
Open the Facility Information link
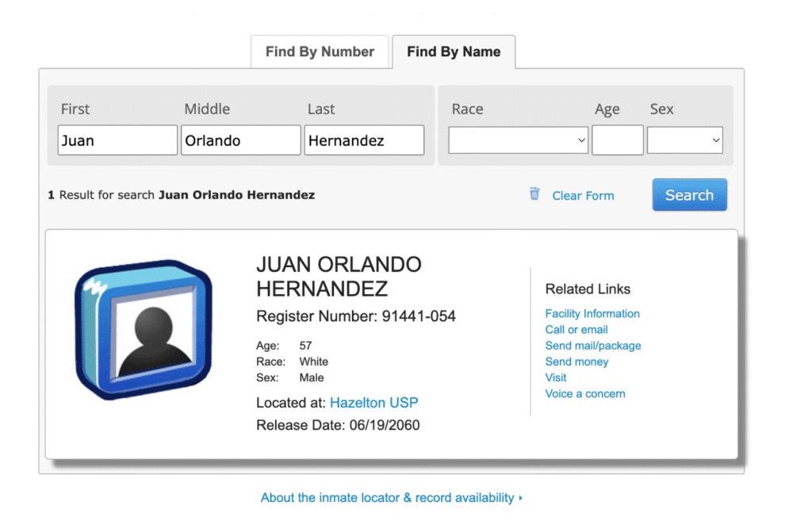tap(592, 314)
